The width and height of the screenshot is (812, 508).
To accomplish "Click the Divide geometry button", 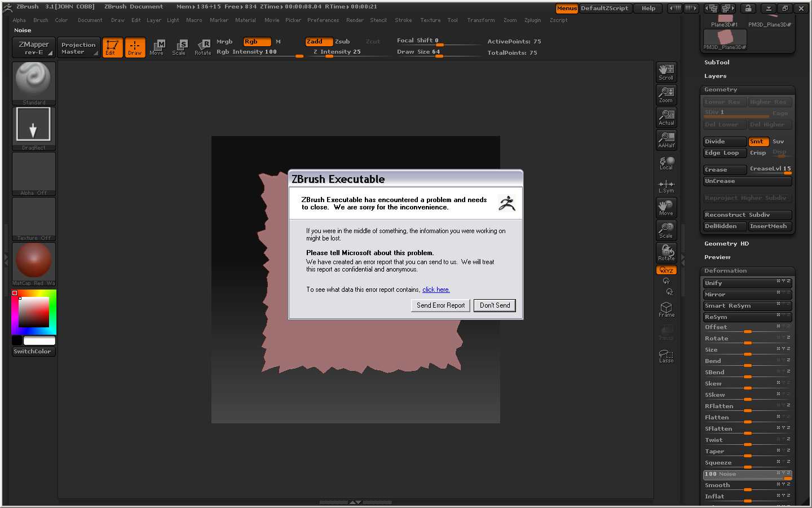I will [725, 142].
